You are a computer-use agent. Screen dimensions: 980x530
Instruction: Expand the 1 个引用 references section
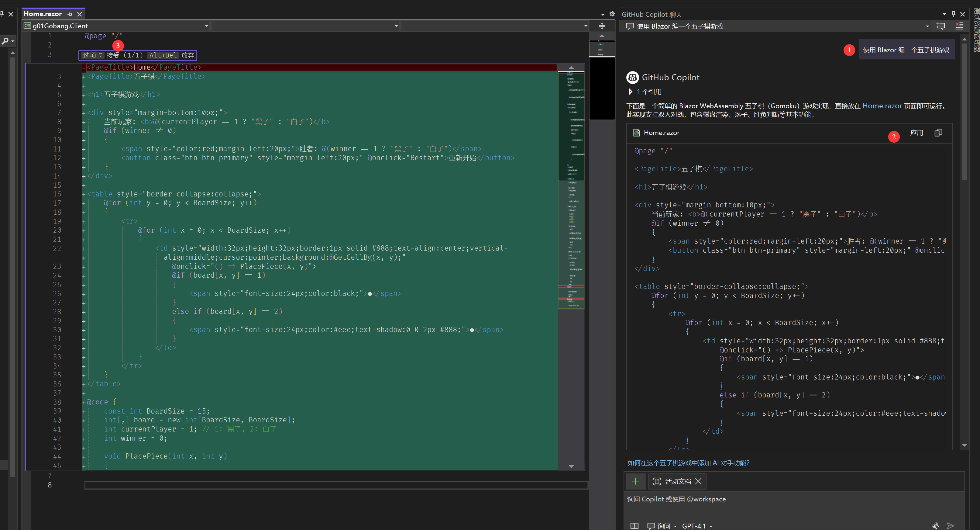(x=631, y=92)
